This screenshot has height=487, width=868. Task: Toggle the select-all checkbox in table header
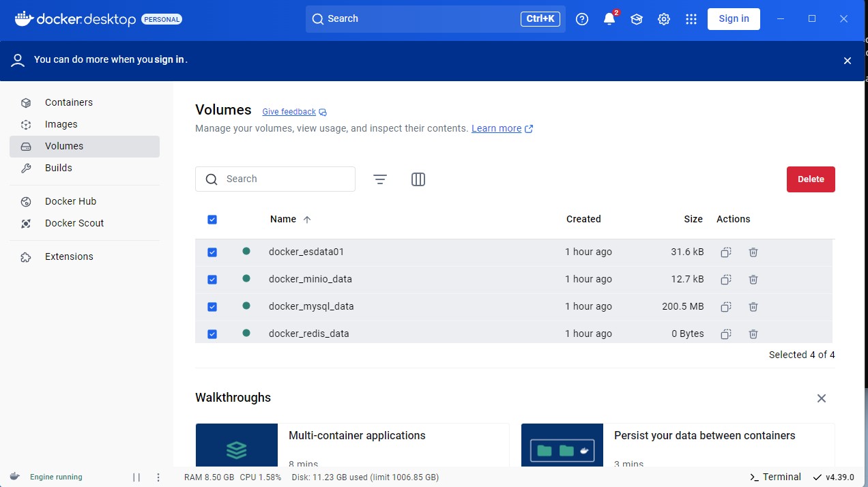click(x=212, y=220)
